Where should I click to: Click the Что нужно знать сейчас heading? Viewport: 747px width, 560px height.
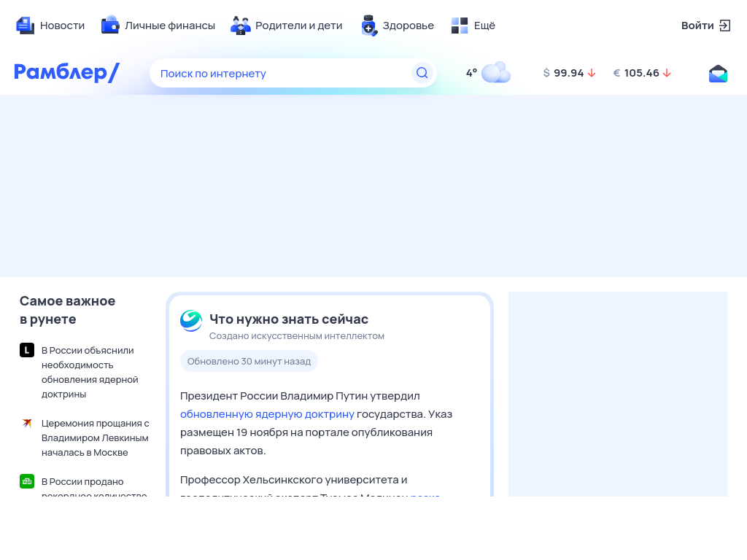(x=289, y=319)
